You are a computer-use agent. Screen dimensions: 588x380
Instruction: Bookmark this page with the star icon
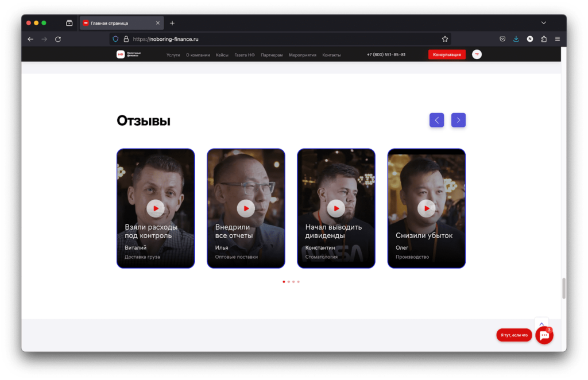coord(445,39)
